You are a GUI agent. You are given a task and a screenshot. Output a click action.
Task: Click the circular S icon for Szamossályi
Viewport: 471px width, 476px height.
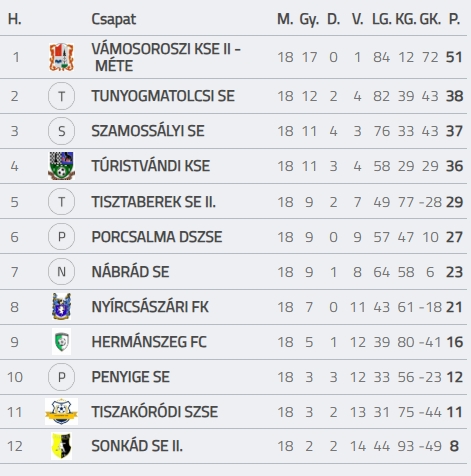(x=61, y=131)
